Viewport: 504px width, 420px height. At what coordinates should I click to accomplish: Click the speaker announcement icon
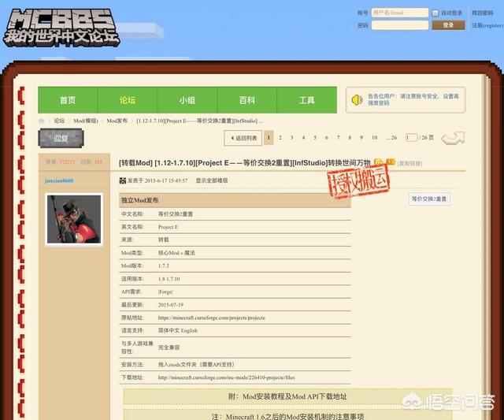pyautogui.click(x=357, y=100)
